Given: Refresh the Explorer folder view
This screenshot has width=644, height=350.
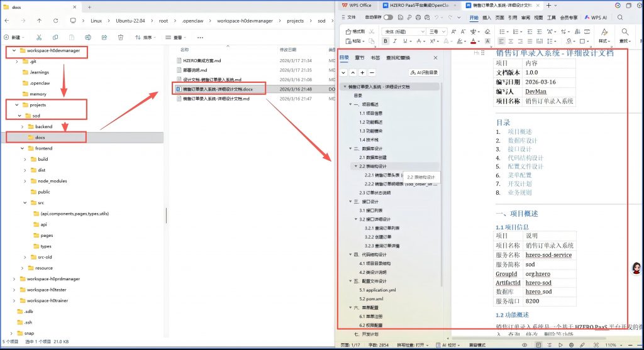Looking at the screenshot, I should [x=57, y=20].
